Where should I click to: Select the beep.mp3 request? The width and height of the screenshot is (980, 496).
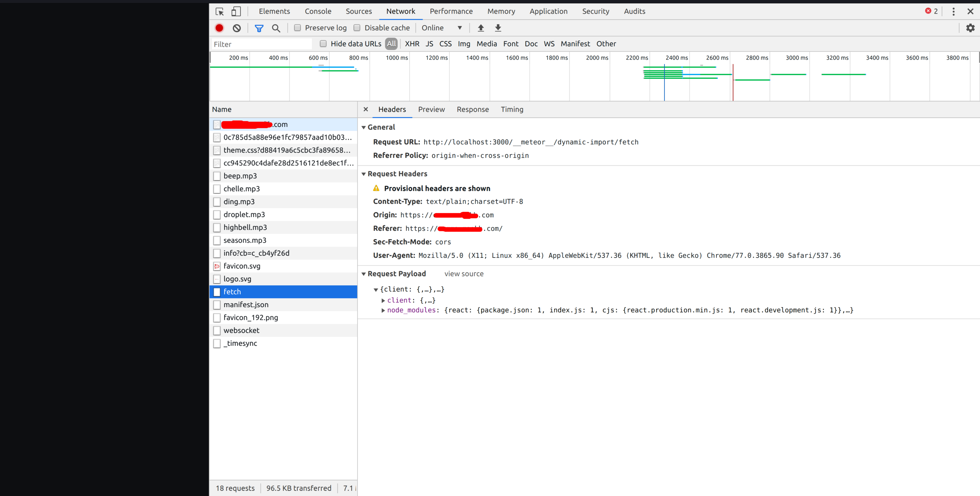click(283, 176)
